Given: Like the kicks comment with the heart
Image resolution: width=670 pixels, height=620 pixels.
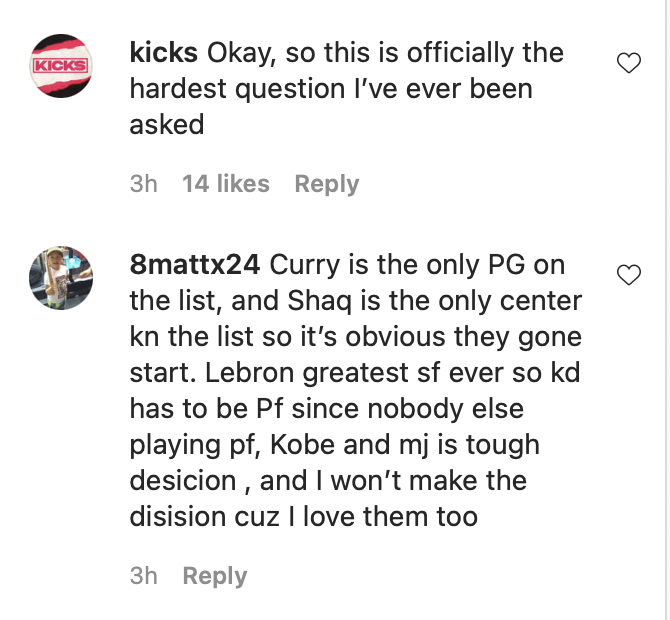Looking at the screenshot, I should (628, 64).
